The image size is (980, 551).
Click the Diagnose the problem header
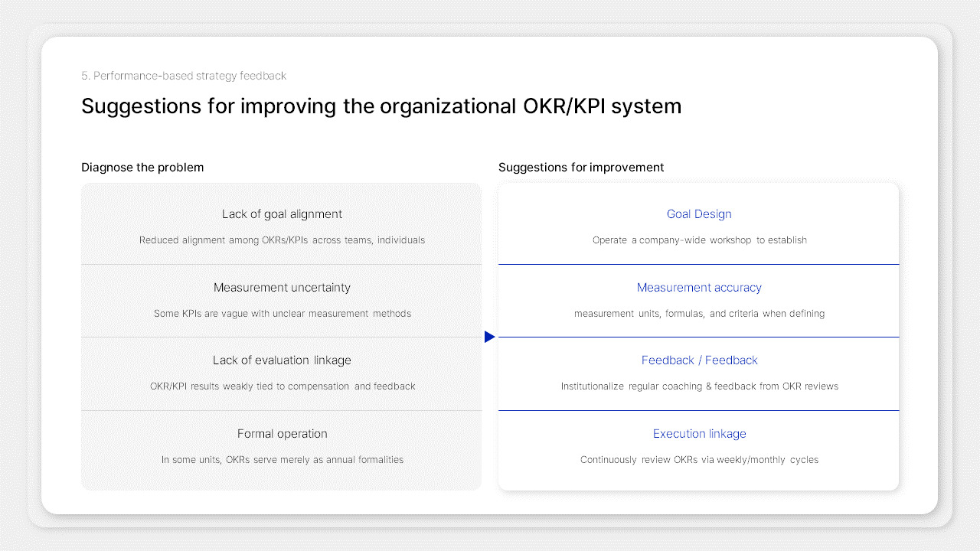coord(142,167)
